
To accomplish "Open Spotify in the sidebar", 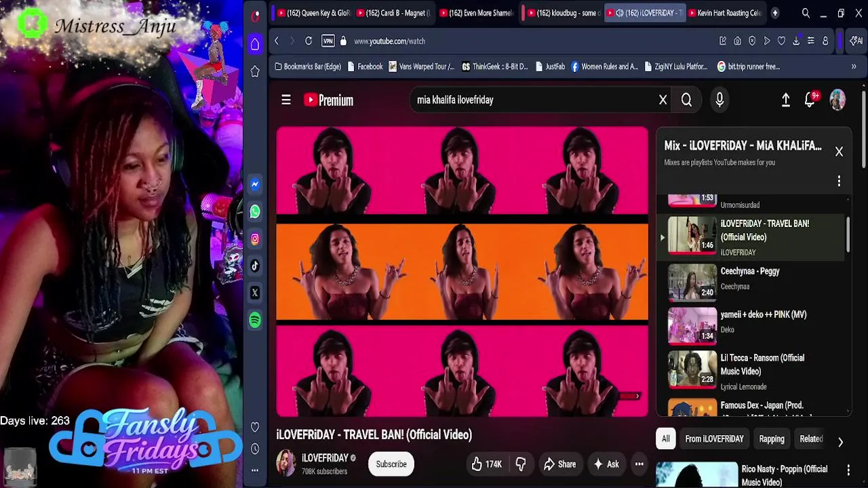I will pyautogui.click(x=255, y=320).
